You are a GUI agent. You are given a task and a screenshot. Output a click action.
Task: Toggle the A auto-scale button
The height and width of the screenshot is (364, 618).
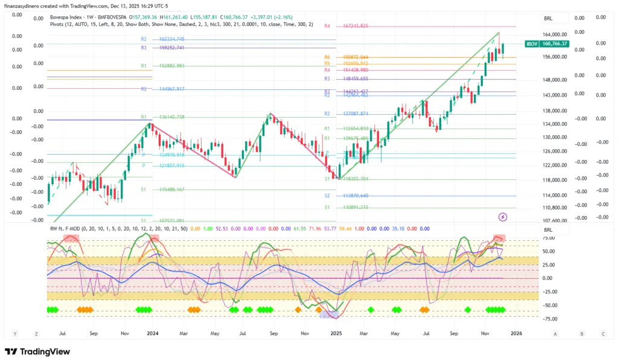555,333
